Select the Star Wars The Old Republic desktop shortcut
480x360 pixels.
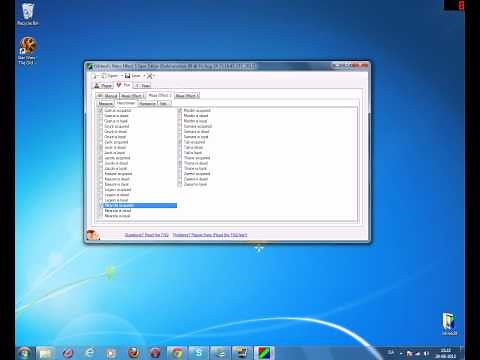(x=27, y=51)
